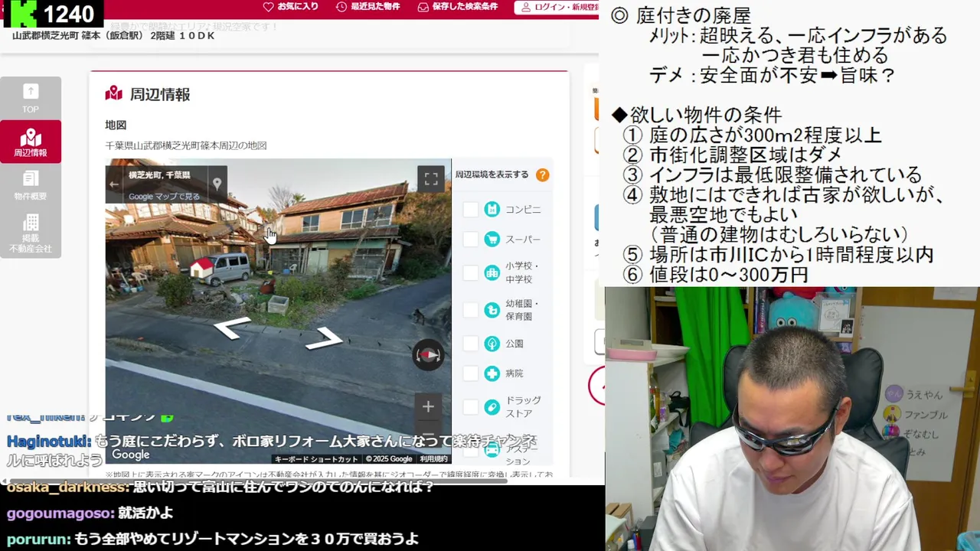The image size is (980, 551).
Task: Click the help question mark icon
Action: pyautogui.click(x=542, y=174)
